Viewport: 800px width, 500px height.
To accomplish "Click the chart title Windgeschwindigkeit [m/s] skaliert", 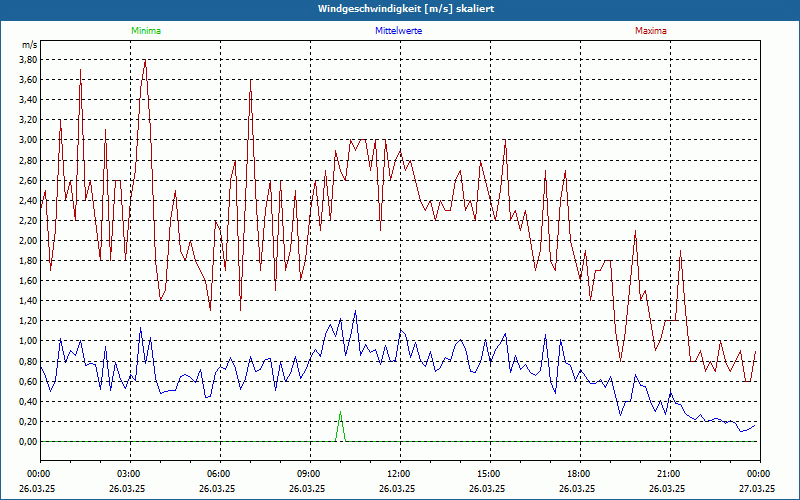I will [x=406, y=9].
